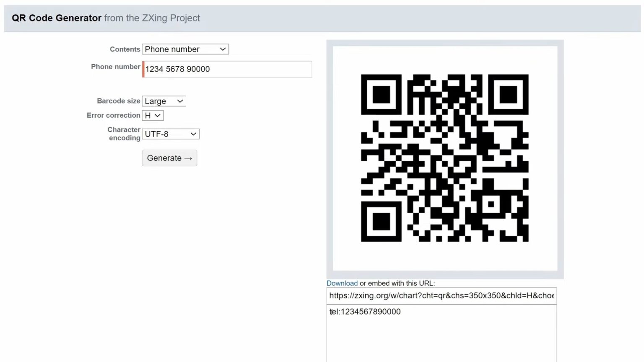Open the Download link
Image resolution: width=644 pixels, height=362 pixels.
(x=342, y=283)
